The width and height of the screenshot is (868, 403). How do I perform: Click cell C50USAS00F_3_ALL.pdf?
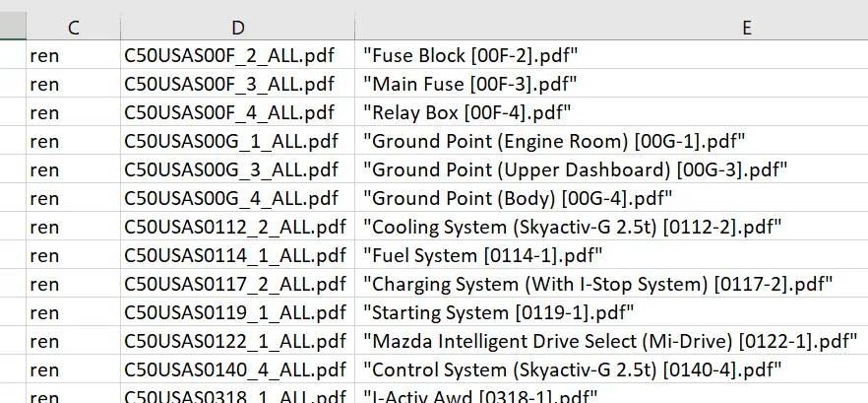[x=229, y=84]
